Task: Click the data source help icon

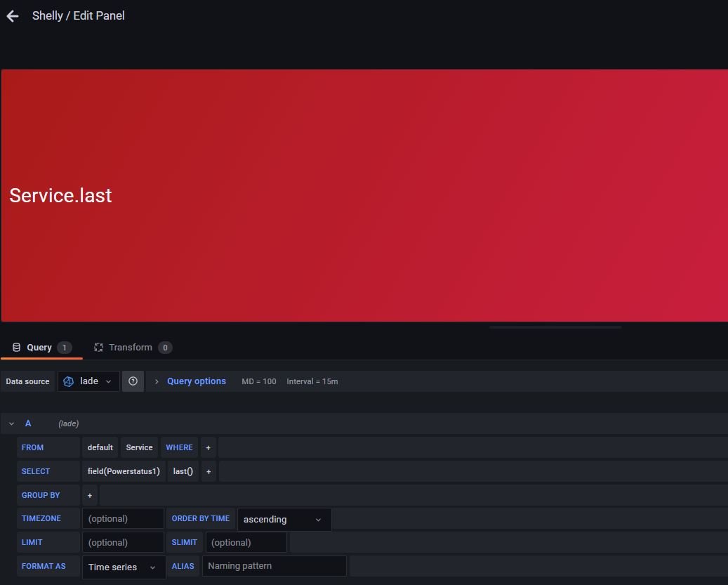Action: pos(133,381)
